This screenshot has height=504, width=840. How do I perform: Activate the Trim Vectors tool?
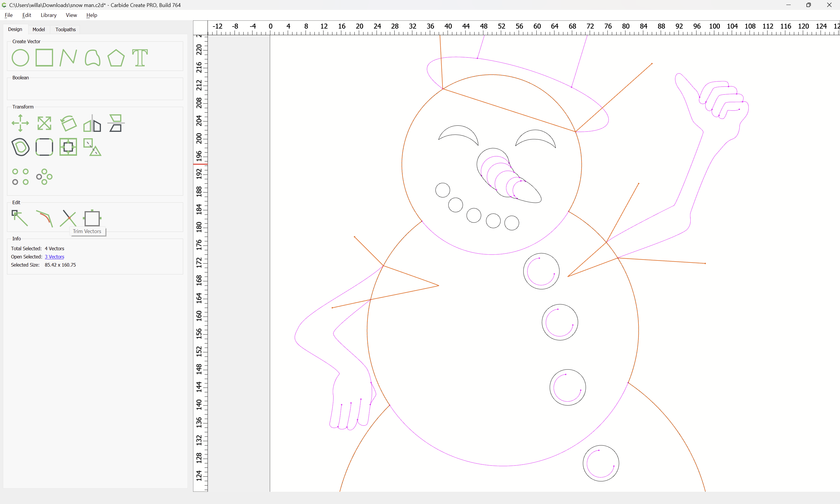pyautogui.click(x=68, y=218)
